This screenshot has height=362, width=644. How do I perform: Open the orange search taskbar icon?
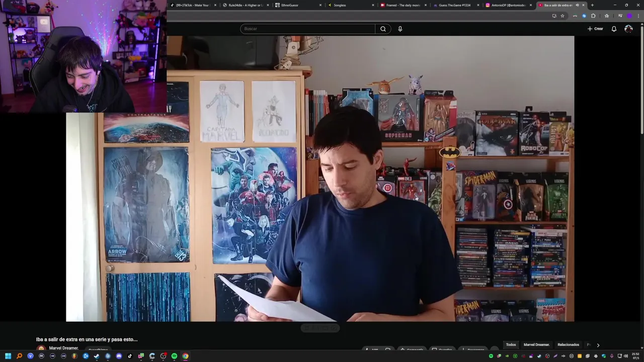coord(19,356)
